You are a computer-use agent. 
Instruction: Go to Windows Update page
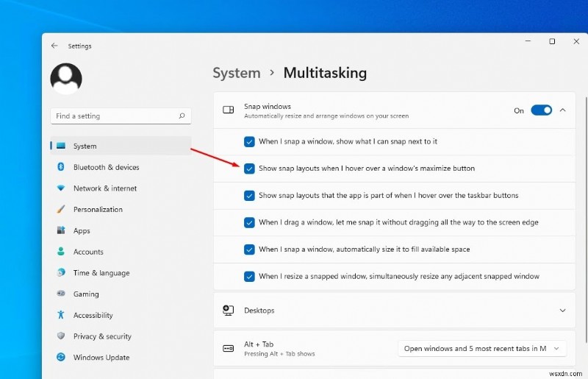[x=121, y=357]
